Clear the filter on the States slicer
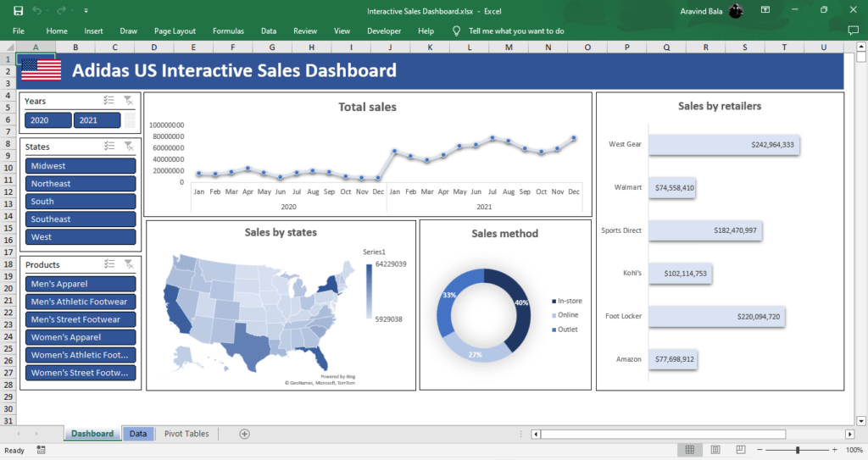This screenshot has height=460, width=868. pyautogui.click(x=129, y=147)
